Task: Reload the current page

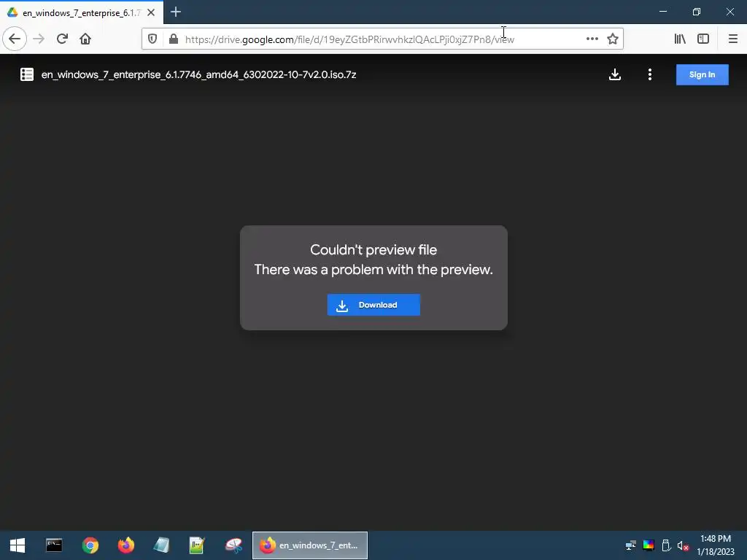Action: pos(62,39)
